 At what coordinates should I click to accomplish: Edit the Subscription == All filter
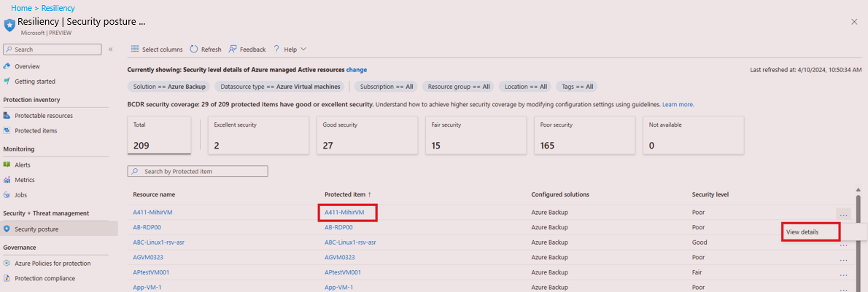pos(387,87)
